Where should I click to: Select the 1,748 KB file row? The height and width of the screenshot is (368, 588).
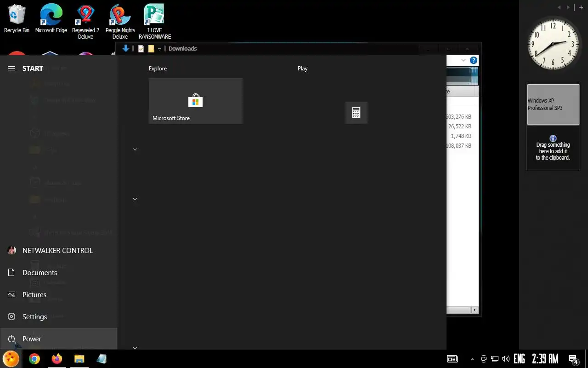tap(462, 136)
